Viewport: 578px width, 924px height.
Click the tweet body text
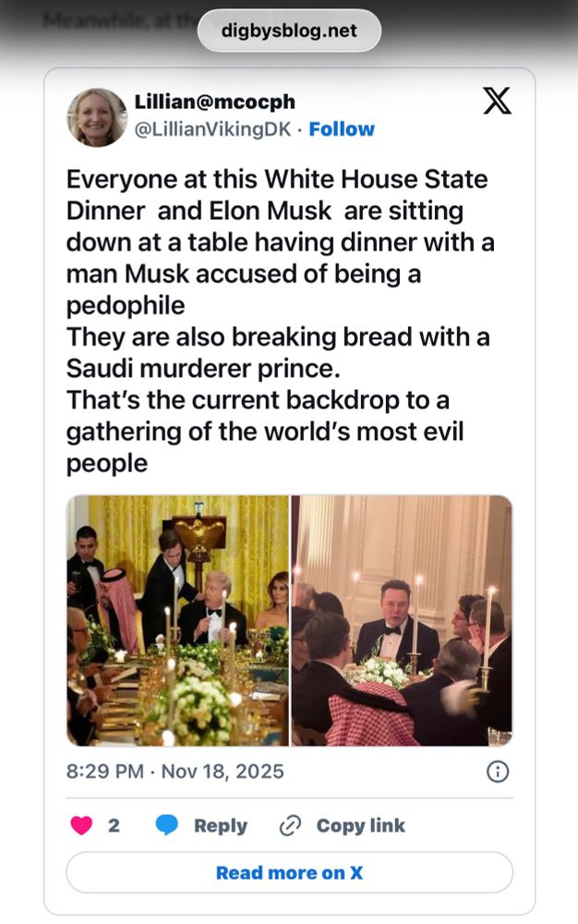pyautogui.click(x=280, y=322)
